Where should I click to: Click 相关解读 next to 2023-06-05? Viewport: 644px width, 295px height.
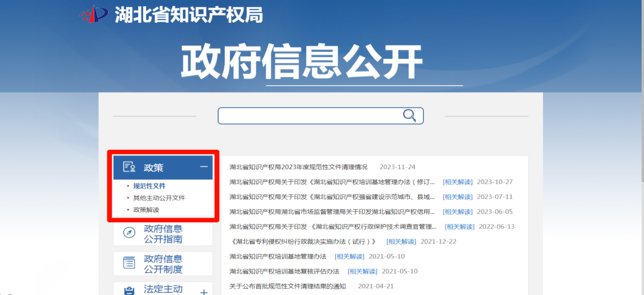tap(458, 212)
